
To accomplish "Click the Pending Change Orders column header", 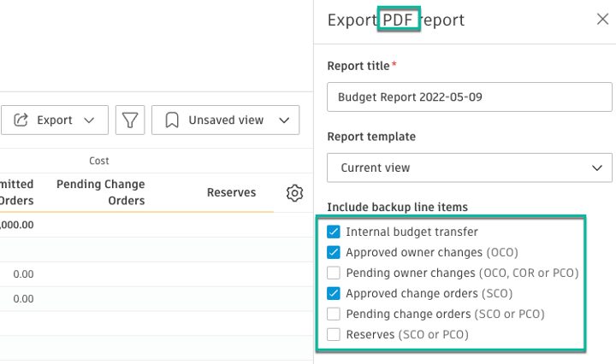I will pyautogui.click(x=101, y=192).
